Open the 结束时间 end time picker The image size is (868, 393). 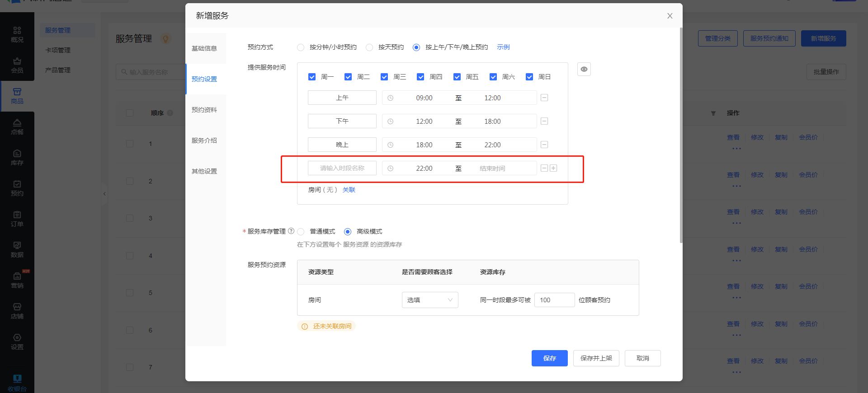pos(492,168)
